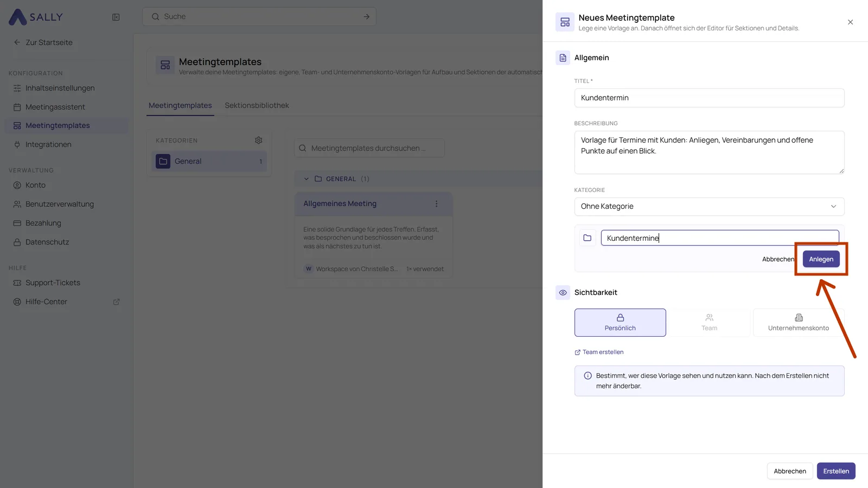Screen dimensions: 868x488
Task: Open Datenschutz page
Action: point(66,242)
